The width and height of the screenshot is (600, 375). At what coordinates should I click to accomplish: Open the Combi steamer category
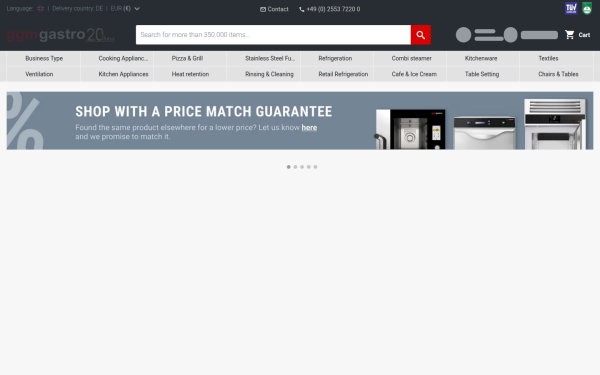tap(411, 58)
